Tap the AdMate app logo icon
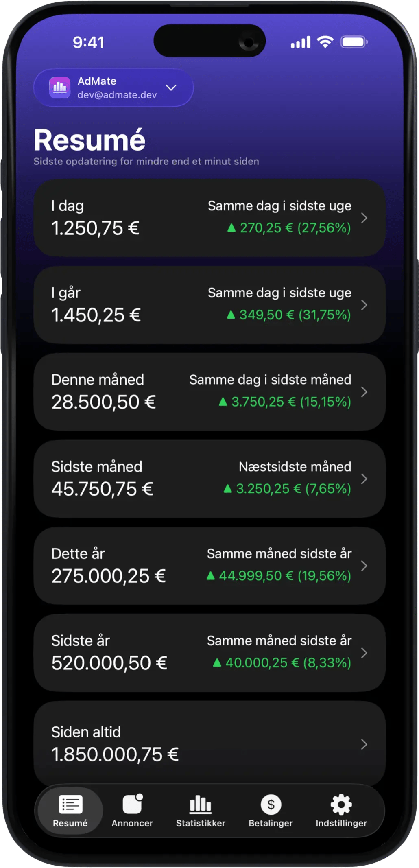 (60, 87)
